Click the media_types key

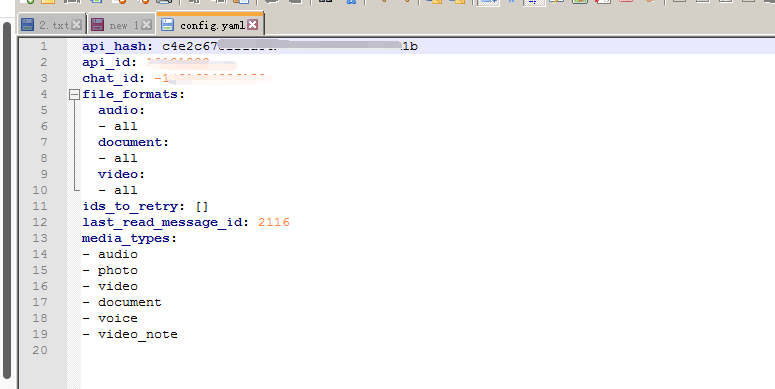129,239
